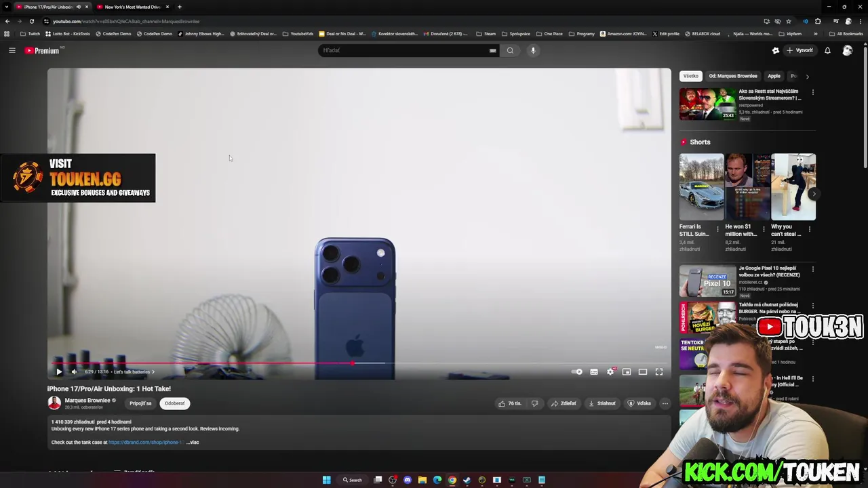Open the 25:43 Restt streamer video thumbnail
Image resolution: width=868 pixels, height=488 pixels.
pos(707,104)
